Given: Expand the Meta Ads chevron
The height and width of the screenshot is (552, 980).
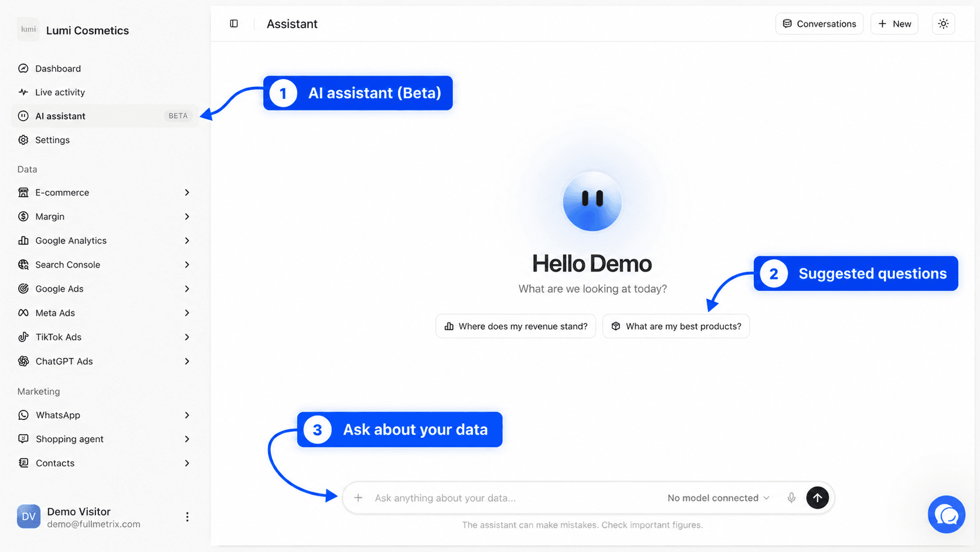Looking at the screenshot, I should point(187,313).
